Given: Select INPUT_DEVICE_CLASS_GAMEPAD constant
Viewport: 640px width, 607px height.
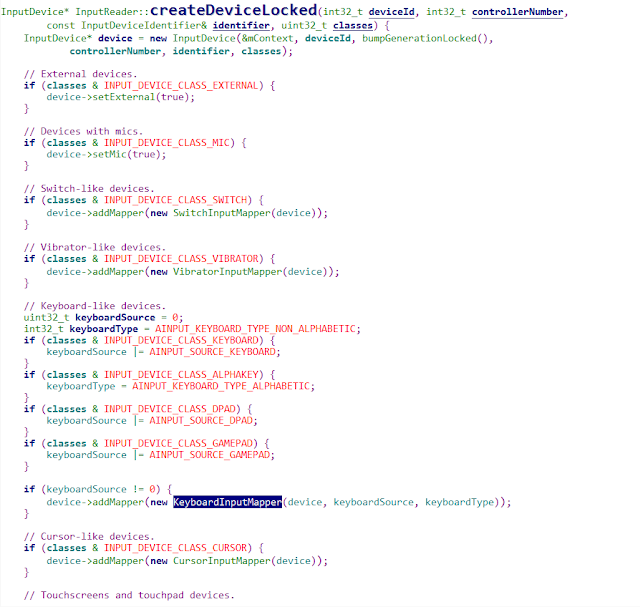Looking at the screenshot, I should [x=178, y=443].
